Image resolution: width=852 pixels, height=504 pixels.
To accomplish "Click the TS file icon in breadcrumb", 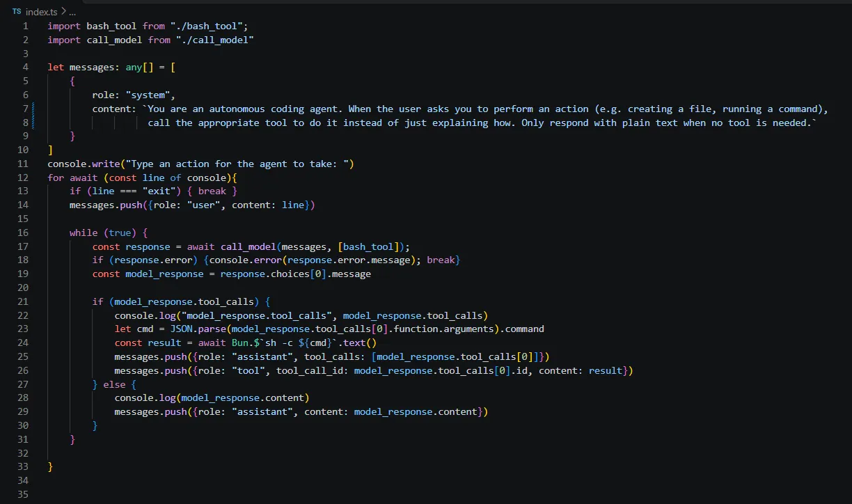I will click(17, 12).
